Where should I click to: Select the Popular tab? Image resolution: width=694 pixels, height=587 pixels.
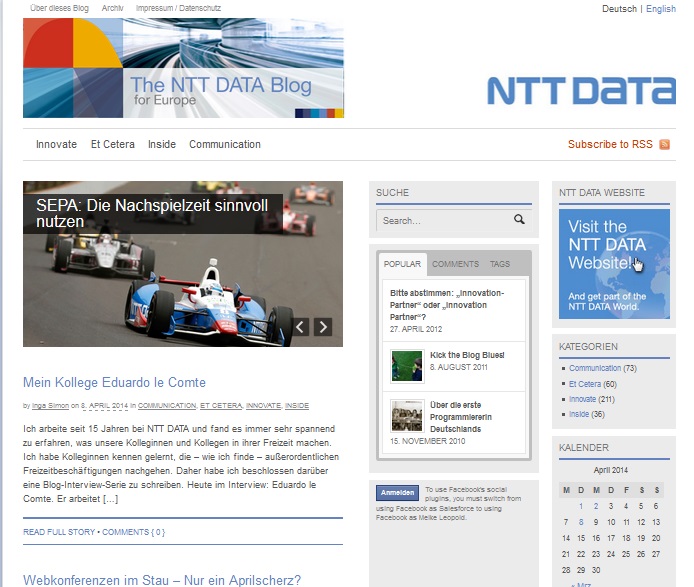[x=402, y=265]
